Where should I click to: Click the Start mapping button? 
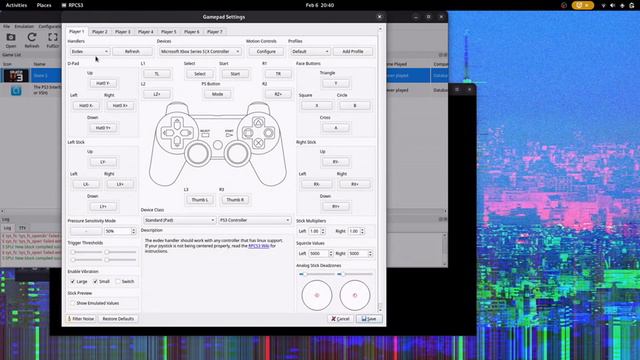click(x=235, y=74)
